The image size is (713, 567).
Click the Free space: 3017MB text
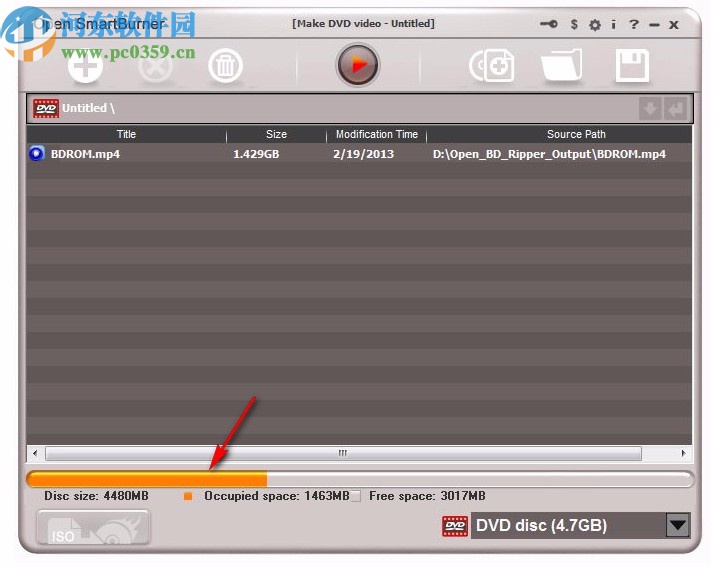point(427,496)
